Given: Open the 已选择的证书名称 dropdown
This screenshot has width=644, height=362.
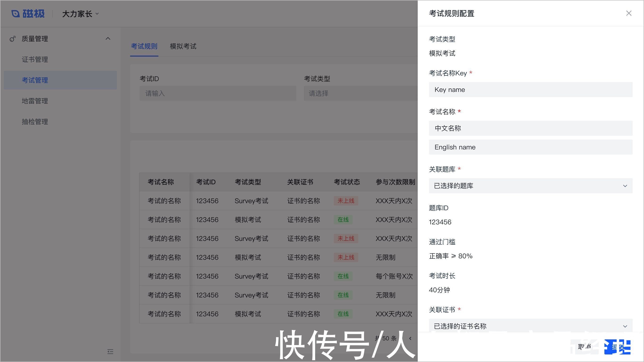Looking at the screenshot, I should click(x=531, y=325).
